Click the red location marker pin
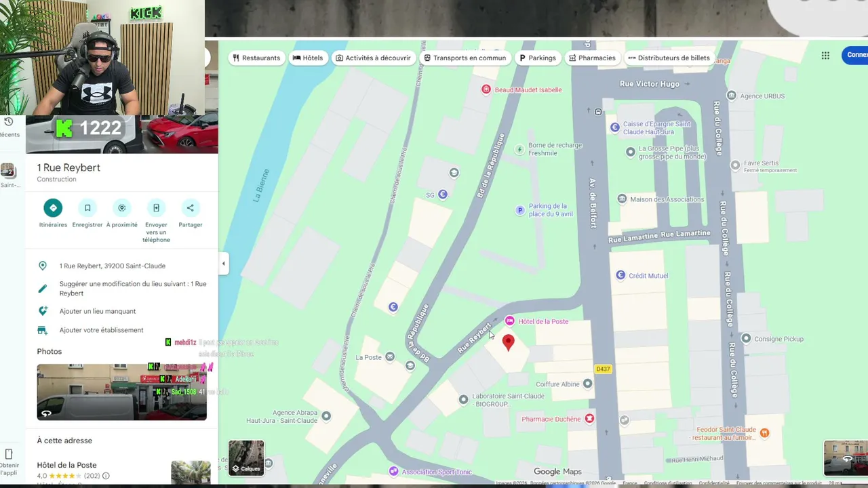The image size is (868, 488). pyautogui.click(x=508, y=343)
